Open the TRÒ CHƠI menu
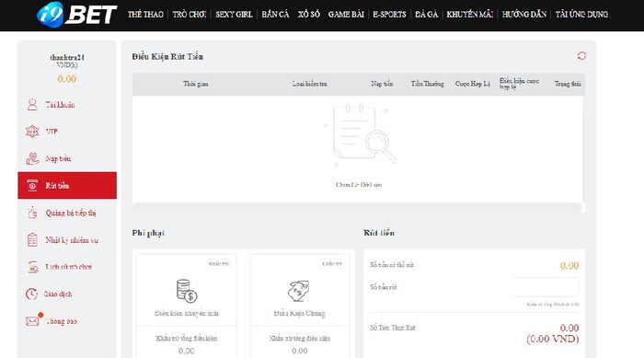This screenshot has height=358, width=644. pos(190,15)
